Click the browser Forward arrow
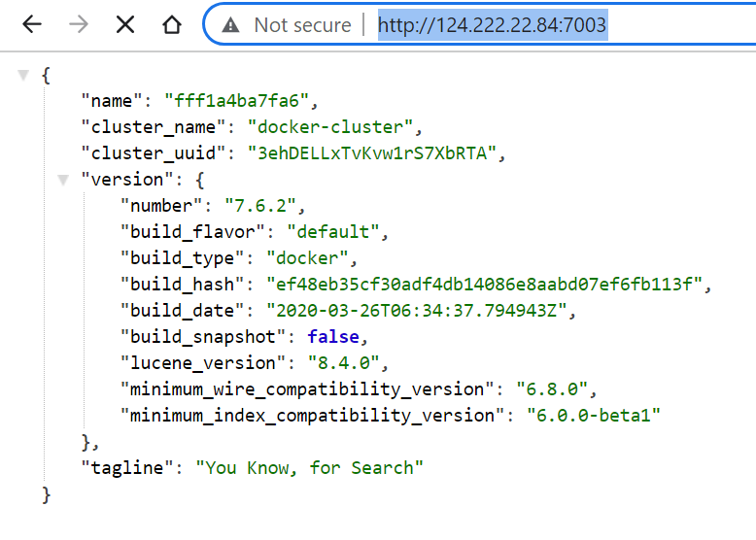 [79, 25]
